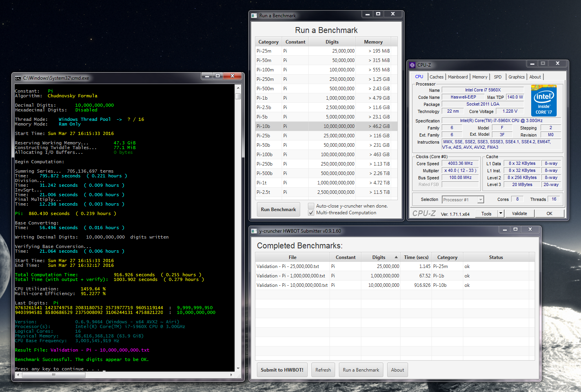This screenshot has height=392, width=581.
Task: Sort benchmark list by Digits column header
Action: [x=332, y=42]
